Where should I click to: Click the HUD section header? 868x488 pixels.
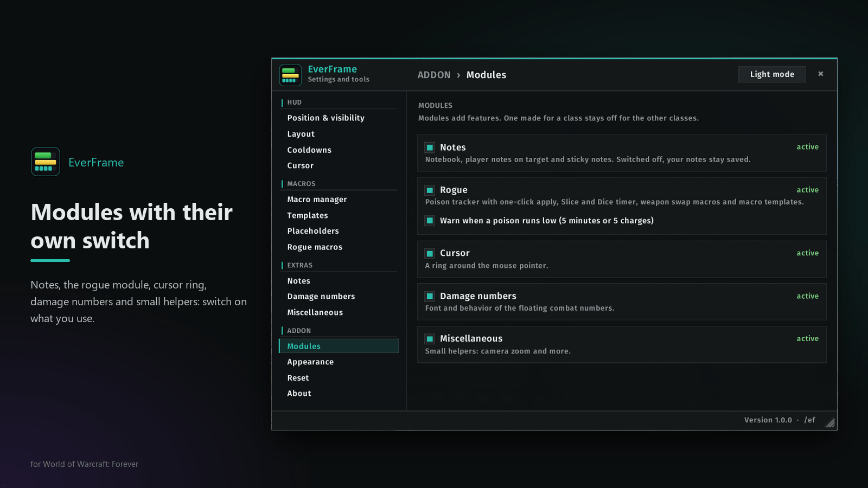point(294,102)
